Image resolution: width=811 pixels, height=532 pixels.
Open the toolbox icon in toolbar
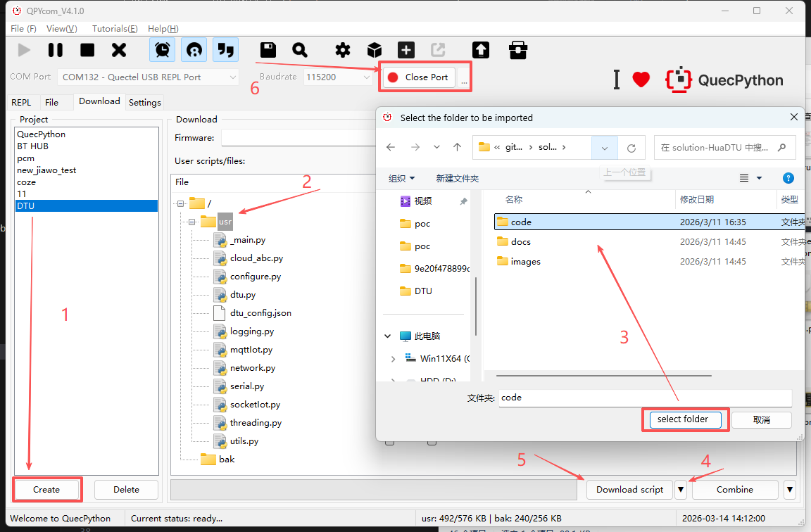[x=518, y=50]
